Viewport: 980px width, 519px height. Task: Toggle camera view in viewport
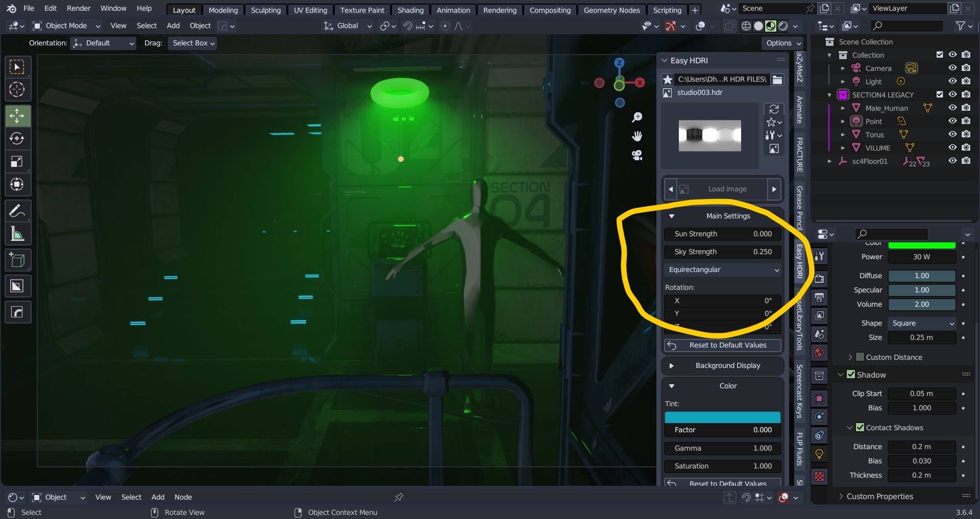(637, 156)
